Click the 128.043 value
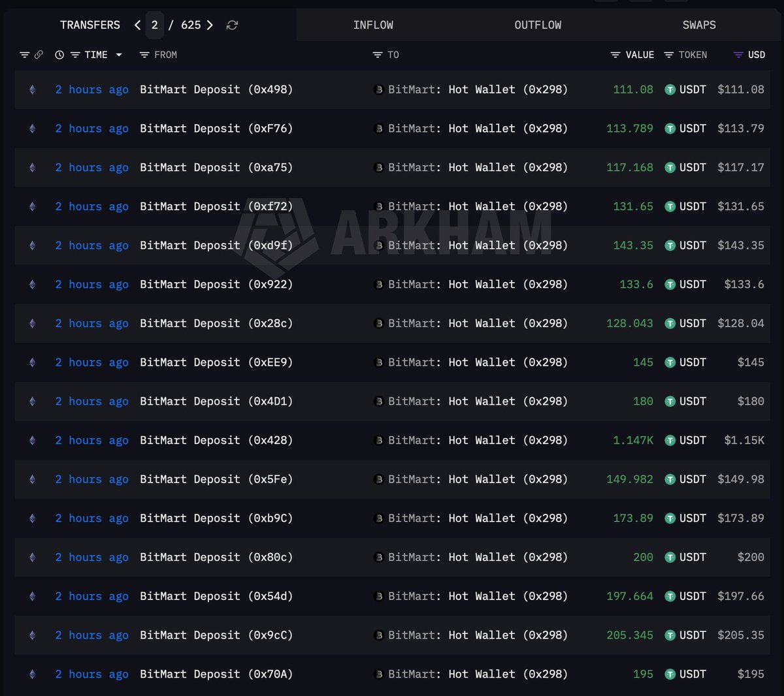The image size is (784, 696). pos(630,324)
